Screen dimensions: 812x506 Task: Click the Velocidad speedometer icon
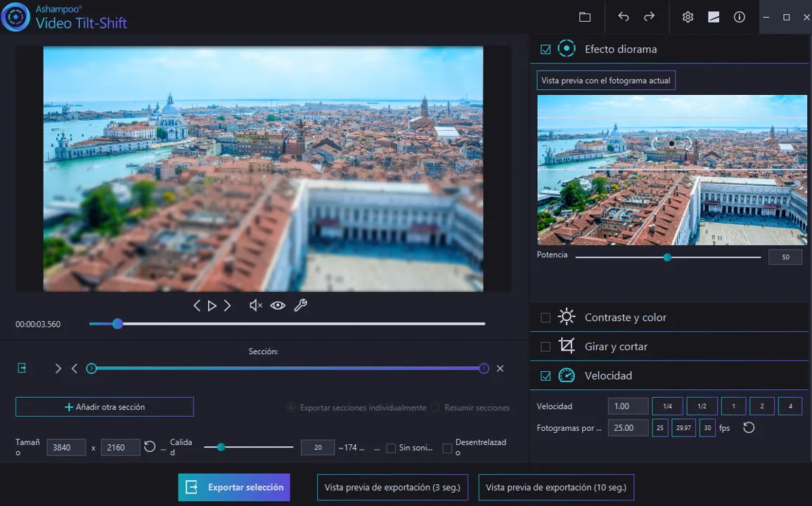[x=567, y=375]
